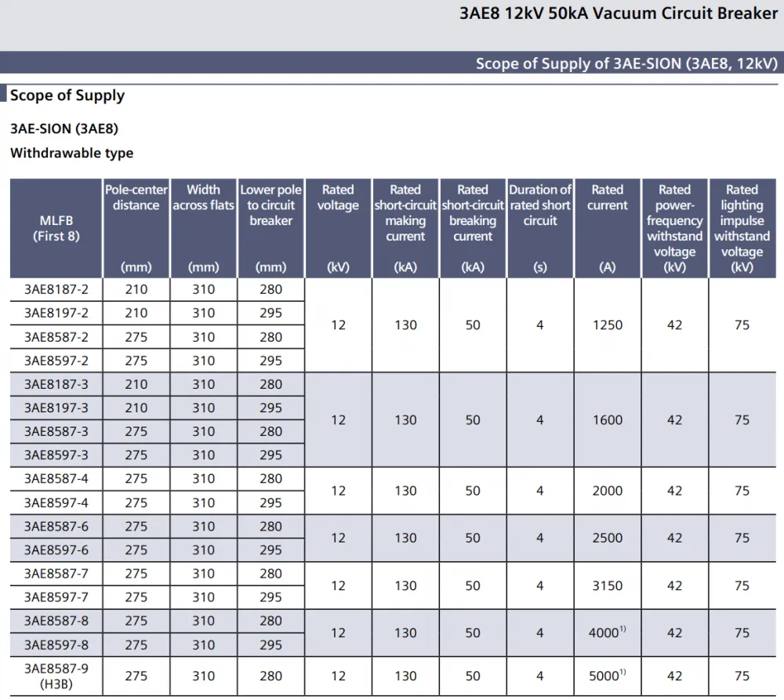784x700 pixels.
Task: Click the 'Pole-center distance' column header
Action: 136,228
